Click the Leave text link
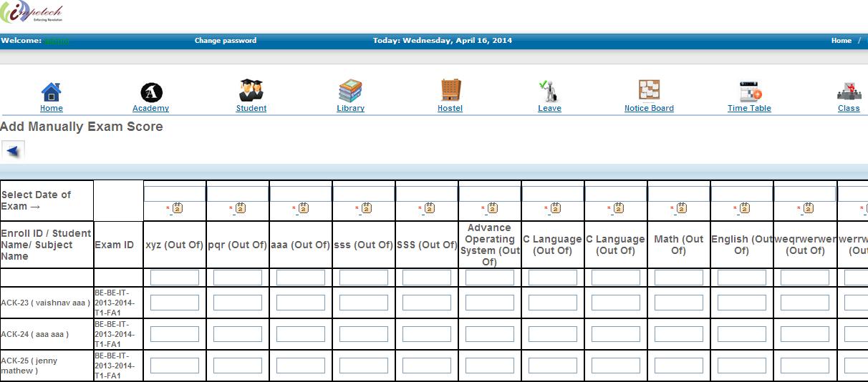This screenshot has height=382, width=868. coord(549,109)
